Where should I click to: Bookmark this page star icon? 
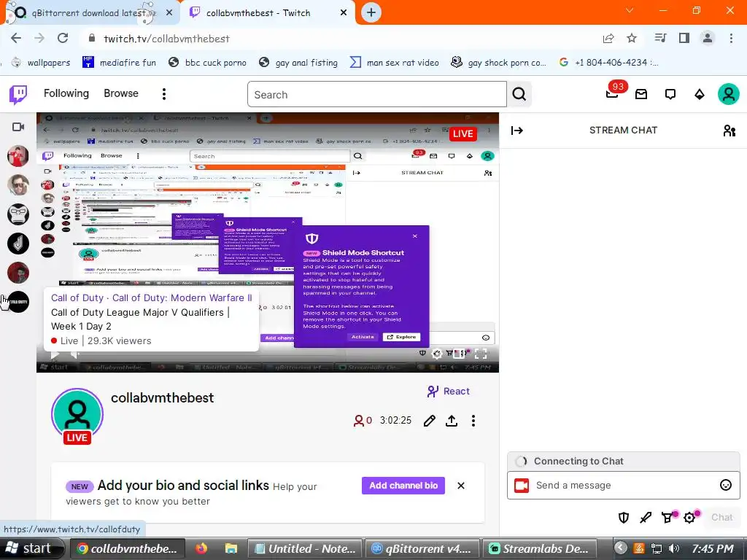point(632,39)
